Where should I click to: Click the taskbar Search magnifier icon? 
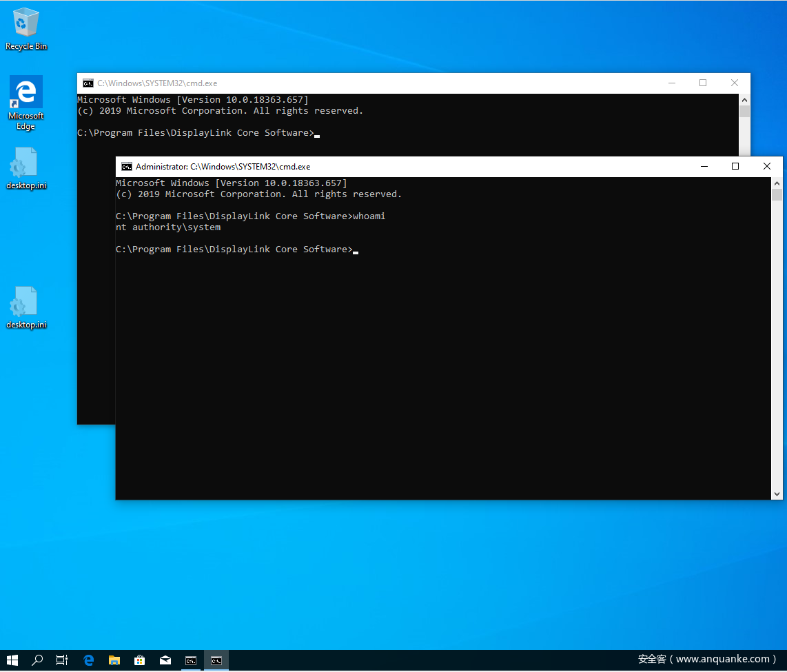[37, 660]
